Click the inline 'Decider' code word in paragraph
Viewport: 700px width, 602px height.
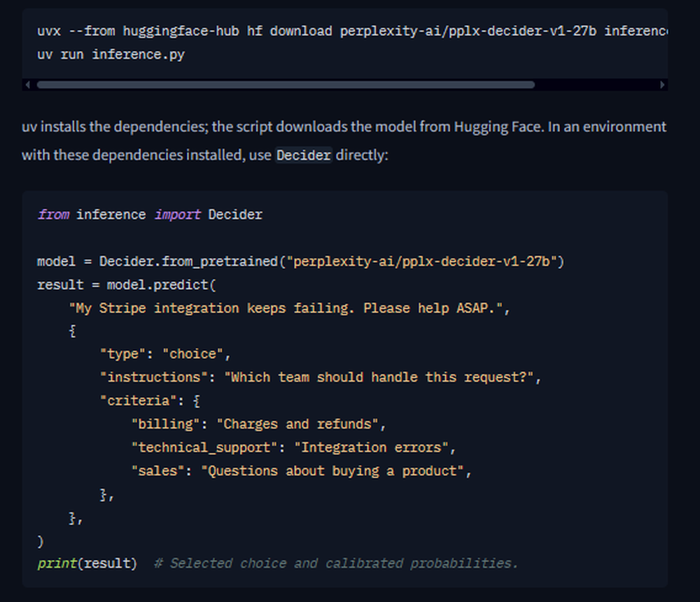tap(304, 155)
